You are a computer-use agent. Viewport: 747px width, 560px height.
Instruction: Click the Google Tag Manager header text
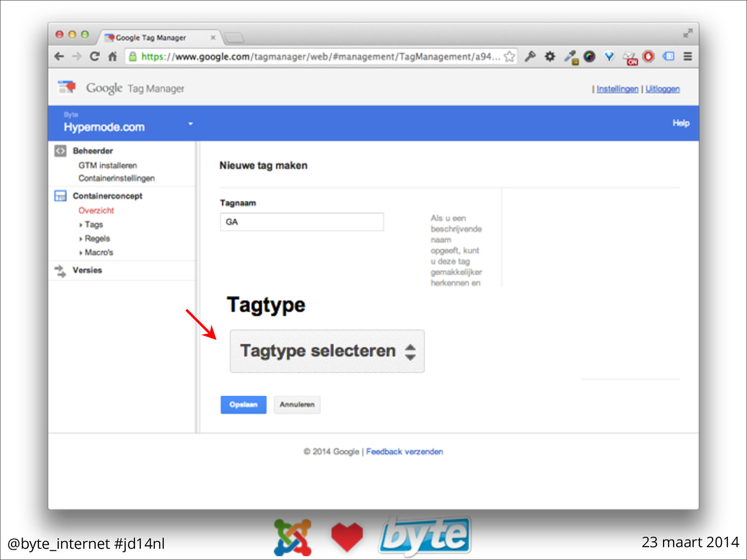[x=135, y=88]
